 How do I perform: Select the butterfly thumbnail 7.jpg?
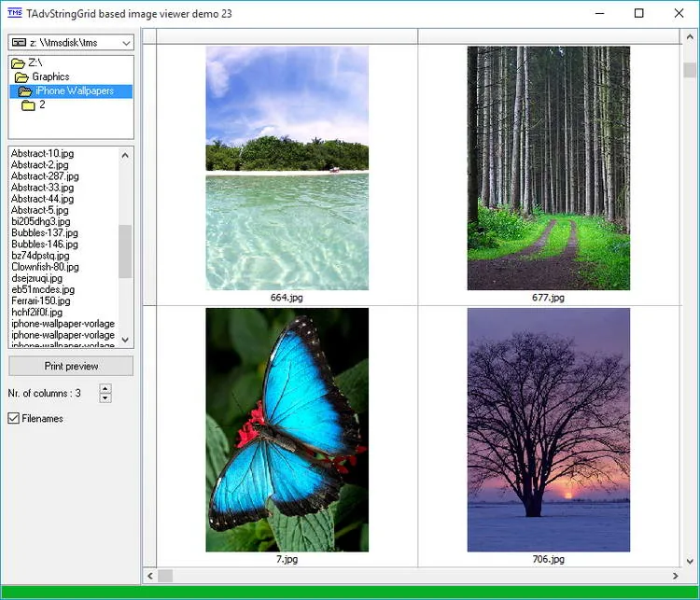pyautogui.click(x=287, y=430)
